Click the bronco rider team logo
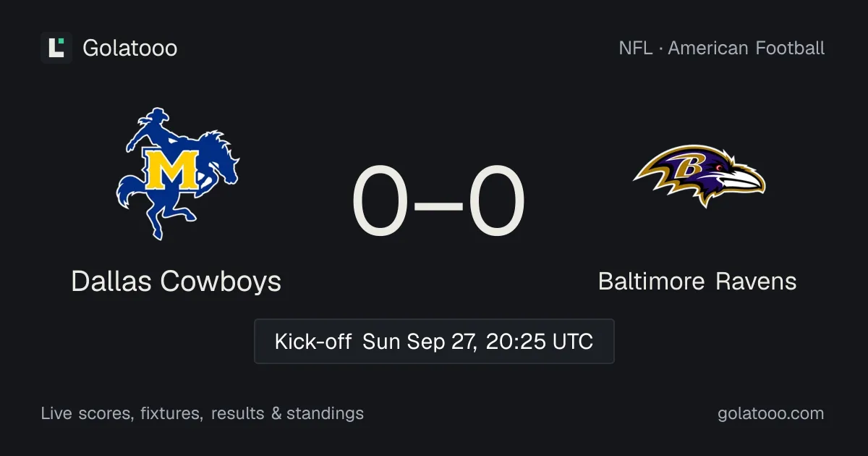868x456 pixels. pos(176,174)
